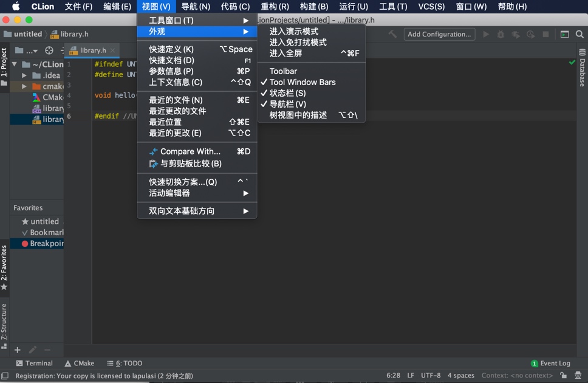This screenshot has height=383, width=588.
Task: Open the Terminal tool window
Action: pyautogui.click(x=35, y=363)
